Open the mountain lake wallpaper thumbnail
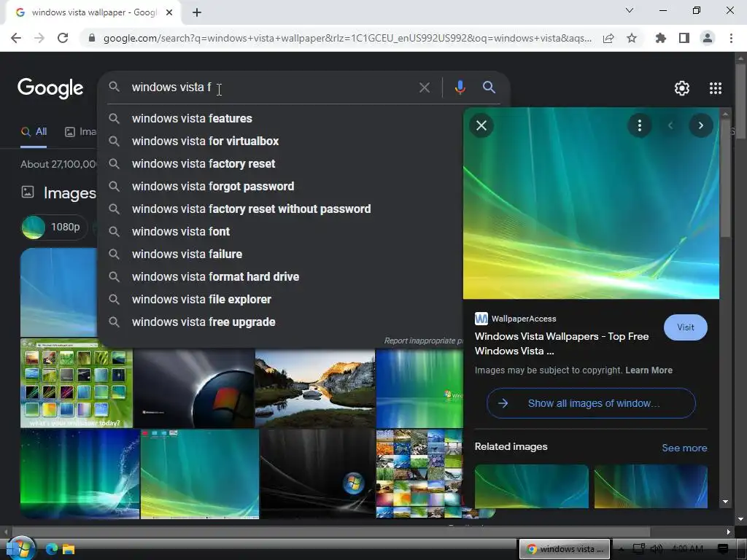Viewport: 747px width, 560px height. [x=315, y=388]
